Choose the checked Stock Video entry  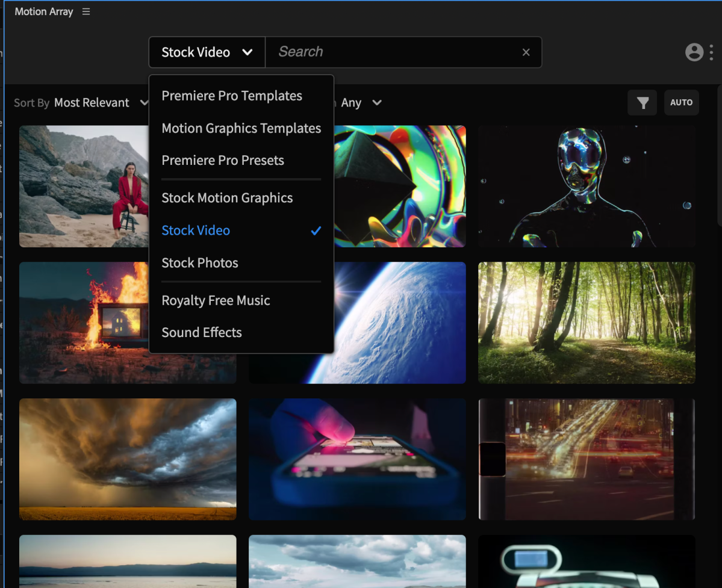[241, 231]
